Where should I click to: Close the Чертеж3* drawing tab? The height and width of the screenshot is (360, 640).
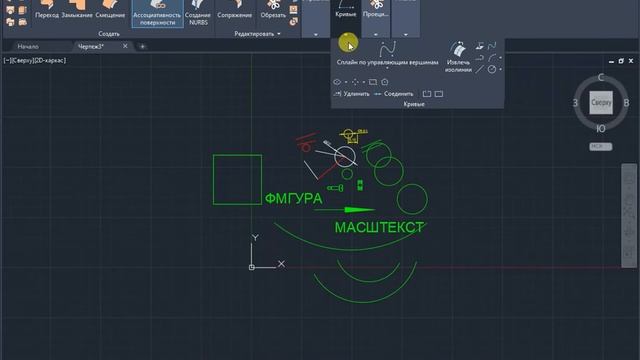[x=125, y=46]
